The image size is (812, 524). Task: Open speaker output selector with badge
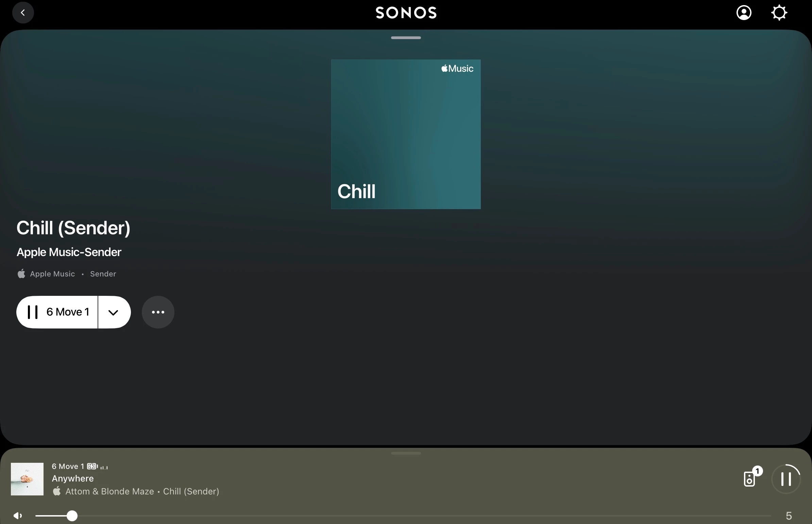750,478
